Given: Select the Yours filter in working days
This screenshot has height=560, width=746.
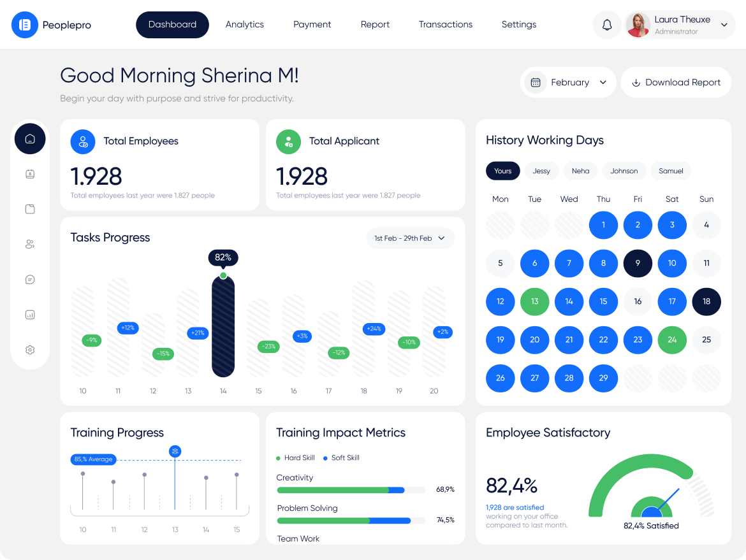Looking at the screenshot, I should pos(502,171).
